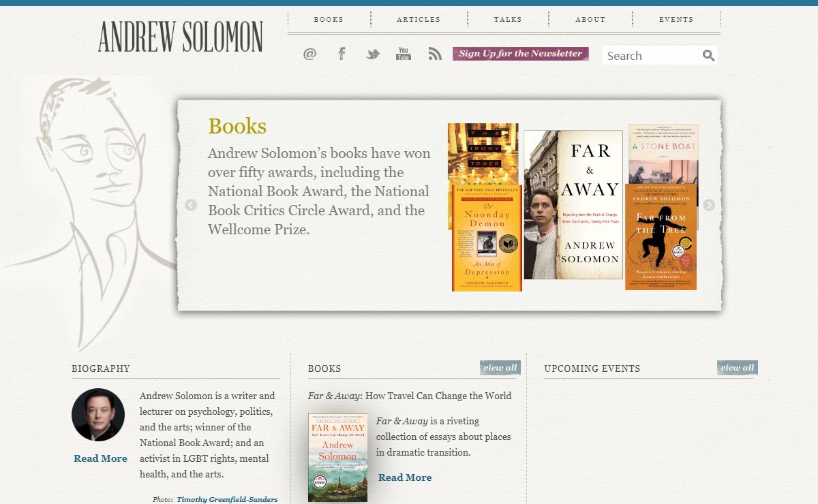Select A Stone Boat book cover

[663, 154]
